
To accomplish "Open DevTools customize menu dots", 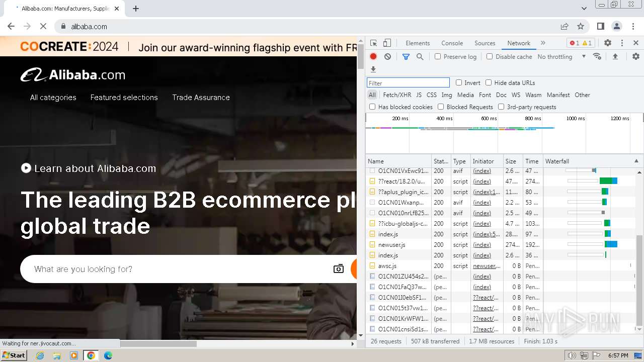I will coord(622,43).
